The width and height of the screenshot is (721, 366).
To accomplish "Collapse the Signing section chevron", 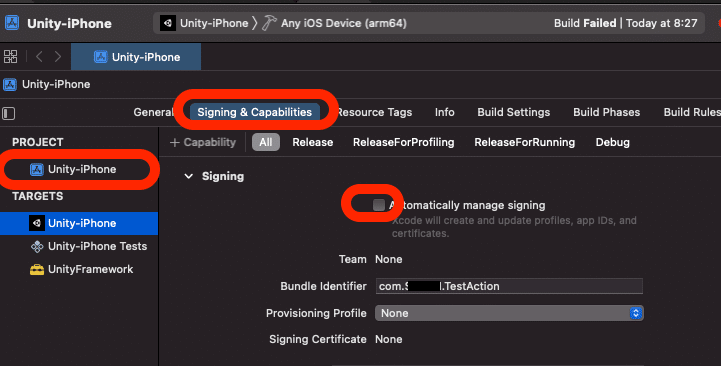I will click(189, 176).
